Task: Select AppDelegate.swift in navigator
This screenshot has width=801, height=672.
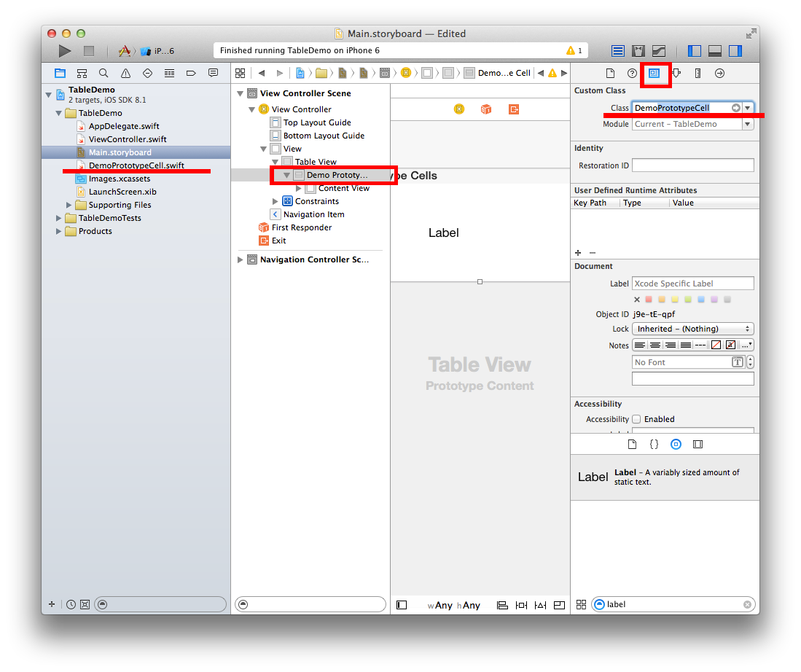Action: click(124, 126)
